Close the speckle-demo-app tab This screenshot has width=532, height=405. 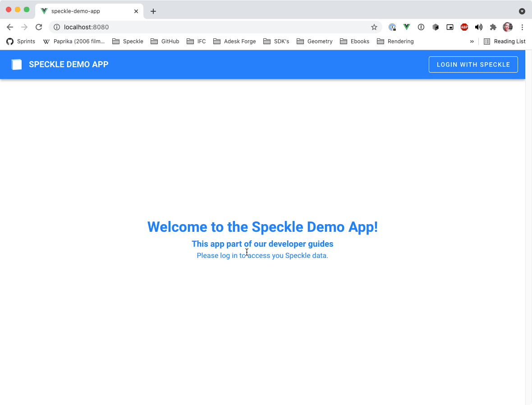tap(136, 11)
